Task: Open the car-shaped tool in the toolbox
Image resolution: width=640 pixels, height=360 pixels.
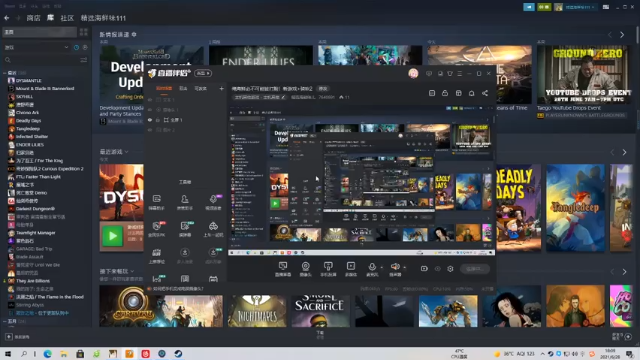Action: pyautogui.click(x=213, y=229)
